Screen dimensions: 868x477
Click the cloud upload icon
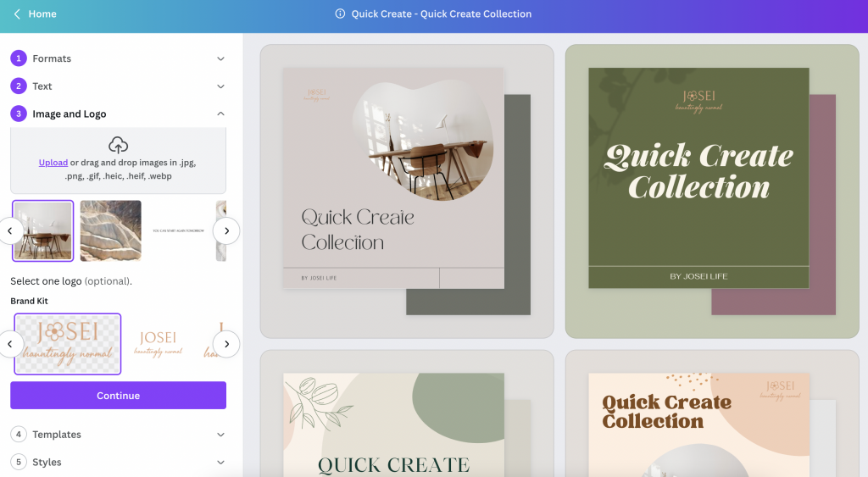pos(118,145)
